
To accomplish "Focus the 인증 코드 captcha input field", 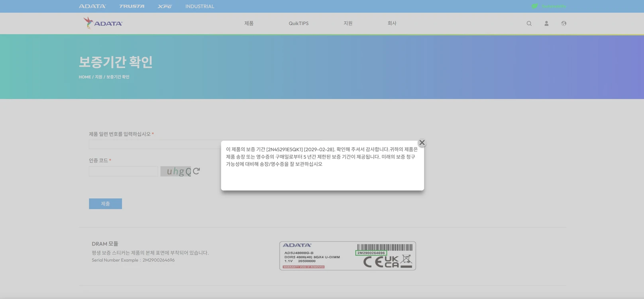I will [124, 171].
